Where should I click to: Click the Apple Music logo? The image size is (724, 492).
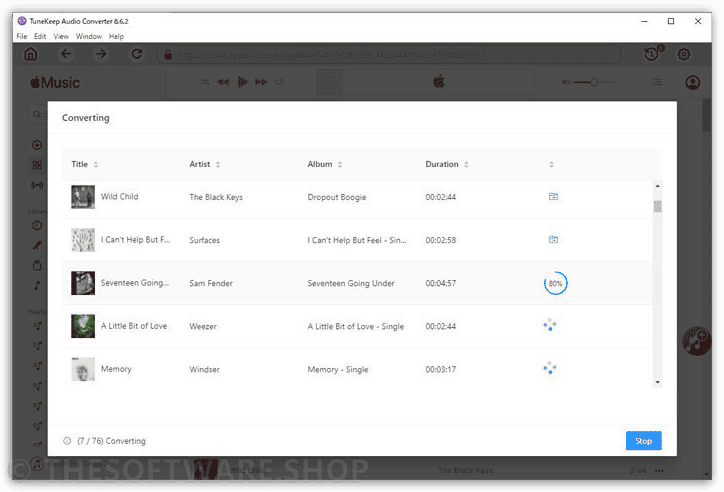55,83
